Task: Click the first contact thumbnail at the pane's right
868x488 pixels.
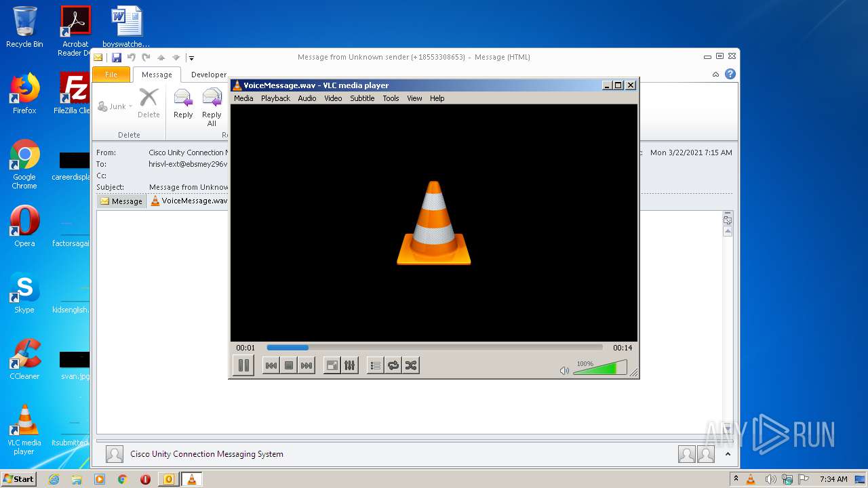Action: 687,454
